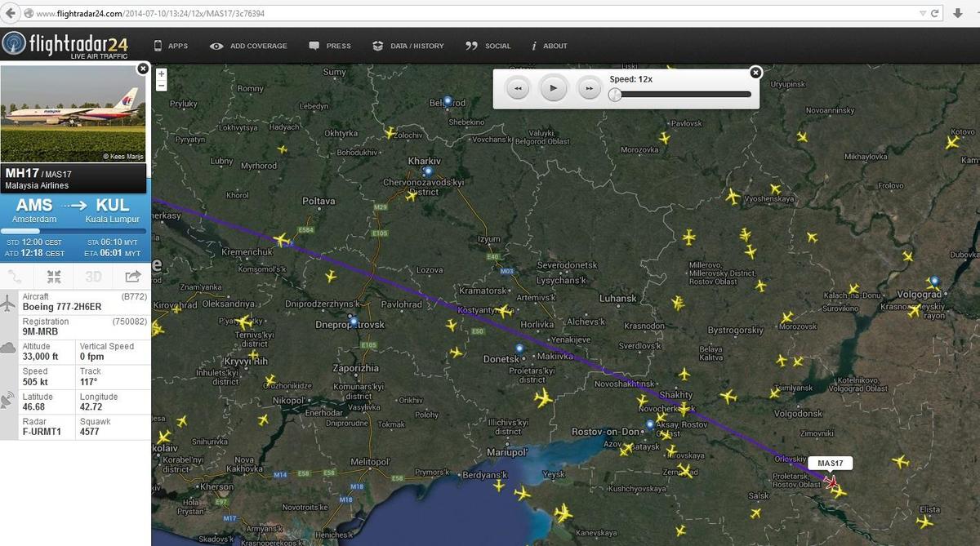Open the address bar history dropdown arrow
Image resolution: width=980 pixels, height=546 pixels.
(x=923, y=14)
